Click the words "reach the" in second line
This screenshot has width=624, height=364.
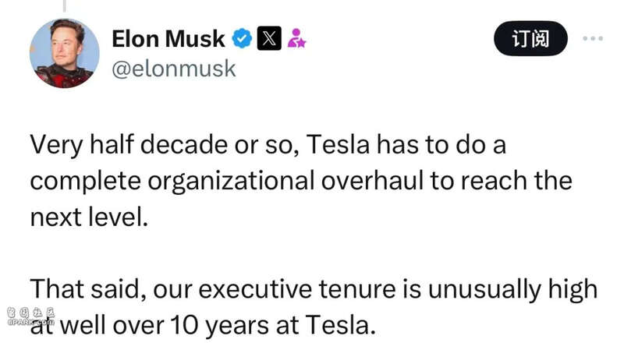click(x=516, y=181)
